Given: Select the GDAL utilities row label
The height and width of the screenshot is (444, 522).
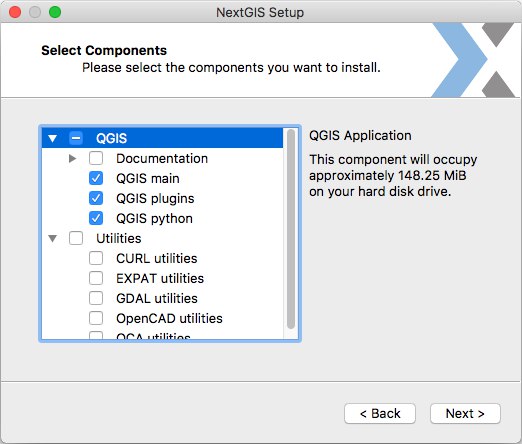Looking at the screenshot, I should pos(157,299).
